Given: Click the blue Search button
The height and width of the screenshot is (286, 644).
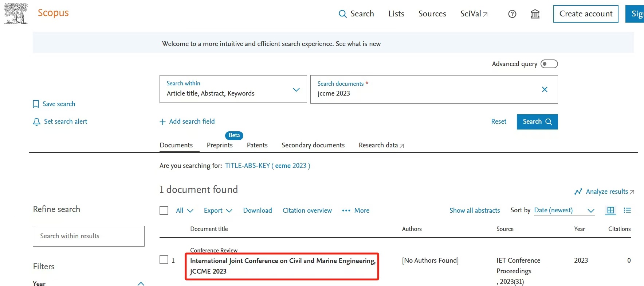Looking at the screenshot, I should pos(537,122).
